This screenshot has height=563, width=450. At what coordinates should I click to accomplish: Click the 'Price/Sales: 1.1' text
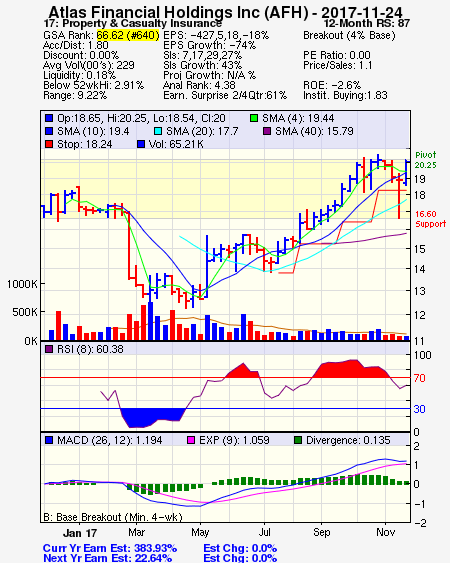338,65
